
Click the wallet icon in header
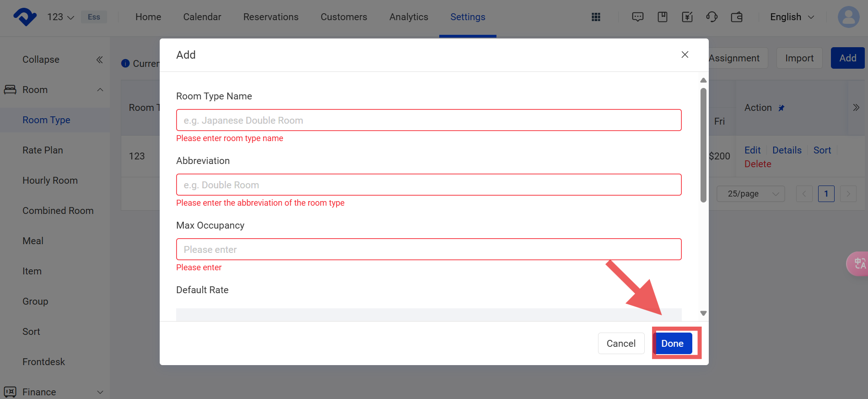[737, 17]
